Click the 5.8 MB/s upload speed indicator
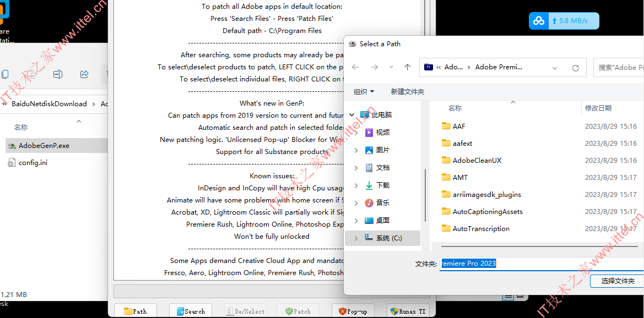Viewport: 644px width, 318px height. coord(574,20)
